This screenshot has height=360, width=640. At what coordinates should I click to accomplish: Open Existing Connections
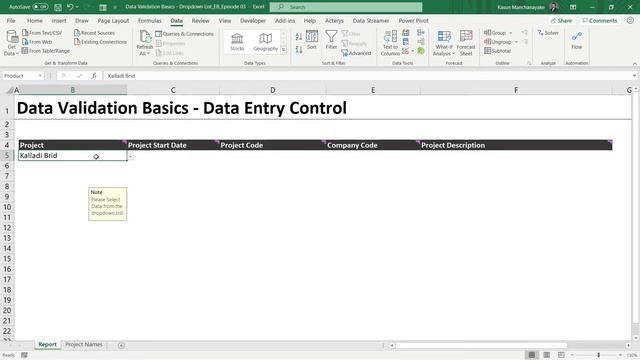[100, 42]
